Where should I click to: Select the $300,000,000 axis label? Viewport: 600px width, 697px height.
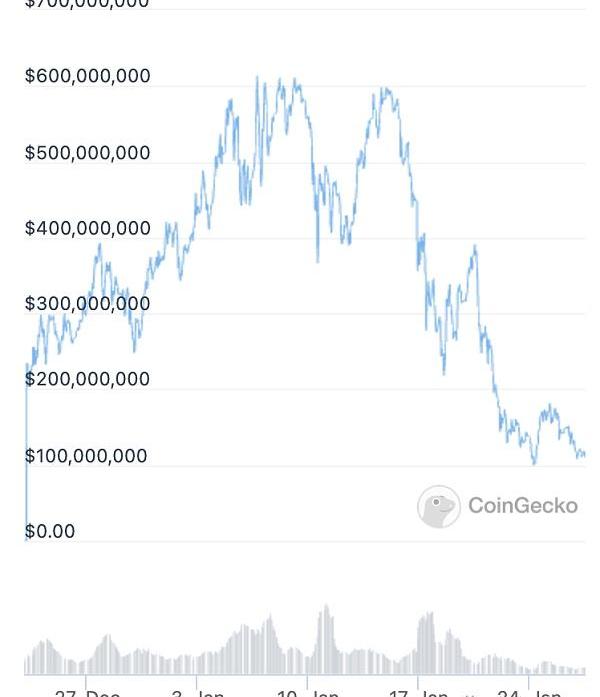coord(88,303)
